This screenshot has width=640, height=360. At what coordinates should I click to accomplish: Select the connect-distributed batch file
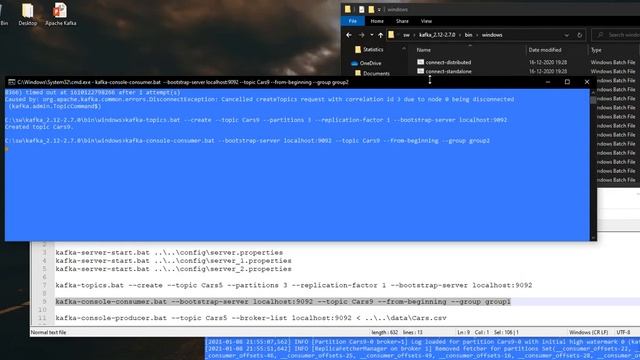click(x=448, y=62)
